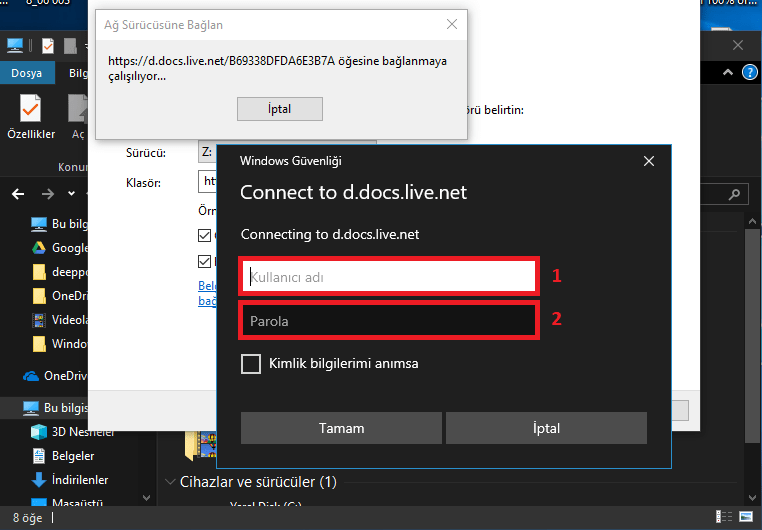Open the deepp folder in sidebar
The height and width of the screenshot is (530, 762).
pyautogui.click(x=58, y=272)
